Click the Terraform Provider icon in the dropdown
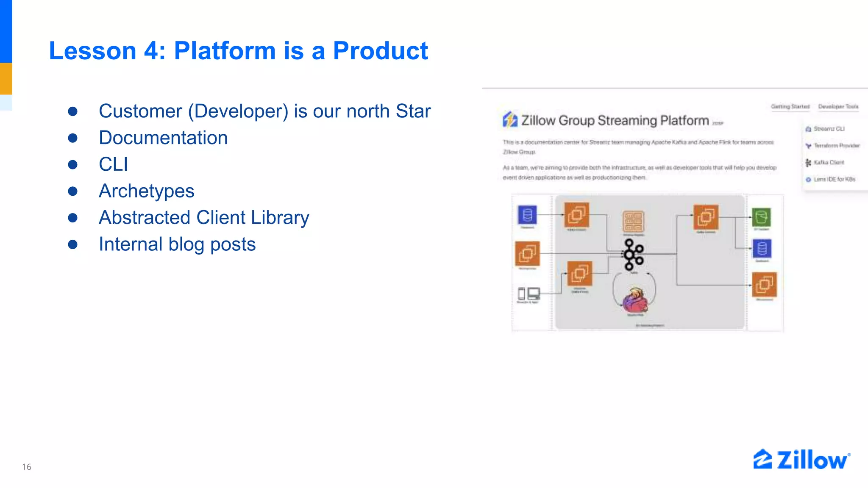 (x=808, y=146)
